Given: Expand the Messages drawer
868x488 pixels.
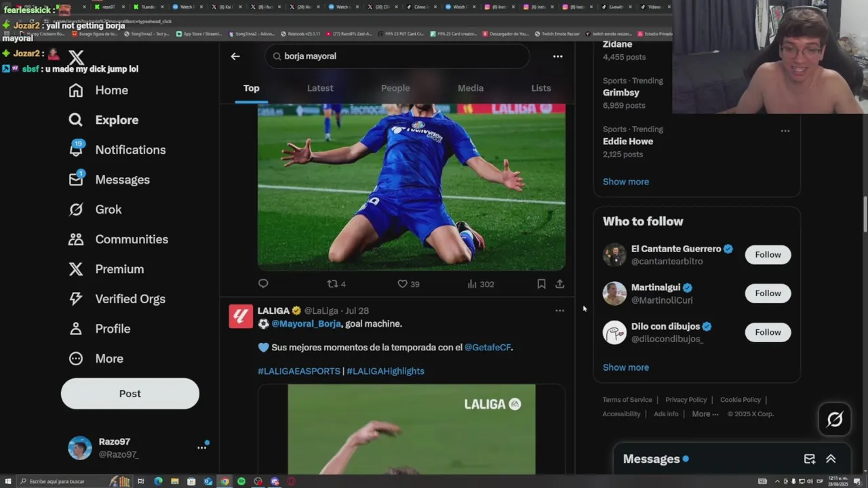Looking at the screenshot, I should point(831,459).
